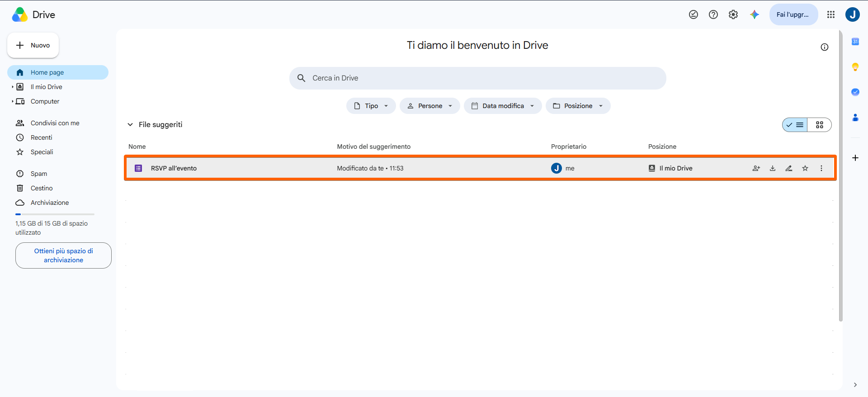This screenshot has width=868, height=397.
Task: Open the Persone filter dropdown
Action: [x=430, y=106]
